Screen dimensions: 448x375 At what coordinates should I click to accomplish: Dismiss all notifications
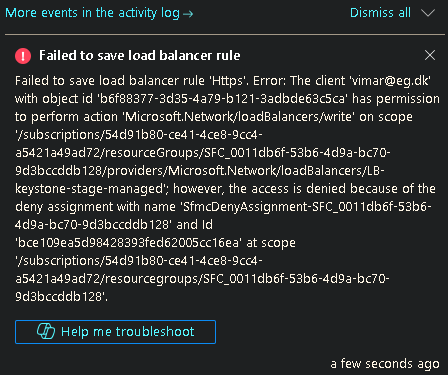click(380, 13)
